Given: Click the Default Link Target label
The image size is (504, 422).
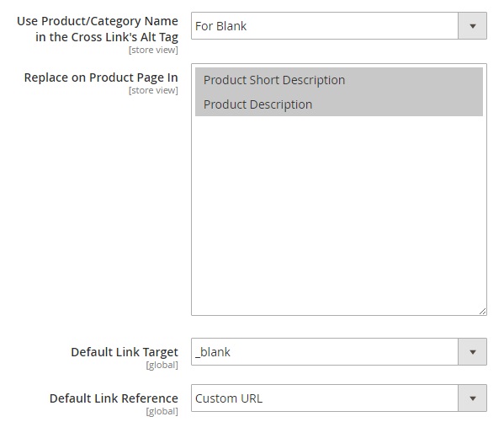Looking at the screenshot, I should [125, 352].
